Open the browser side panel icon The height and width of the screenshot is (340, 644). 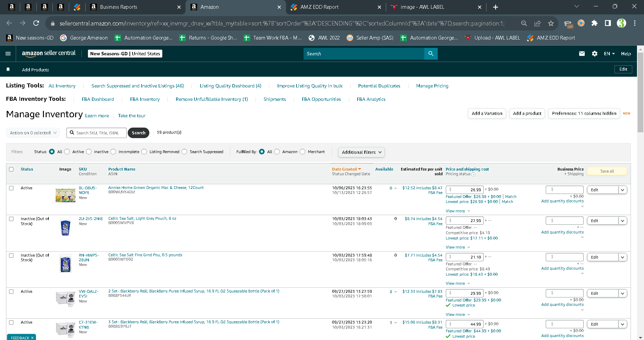[608, 23]
